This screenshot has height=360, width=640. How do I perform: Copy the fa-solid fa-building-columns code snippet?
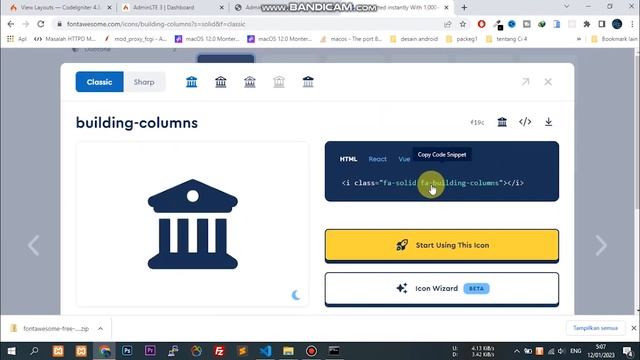[x=433, y=183]
